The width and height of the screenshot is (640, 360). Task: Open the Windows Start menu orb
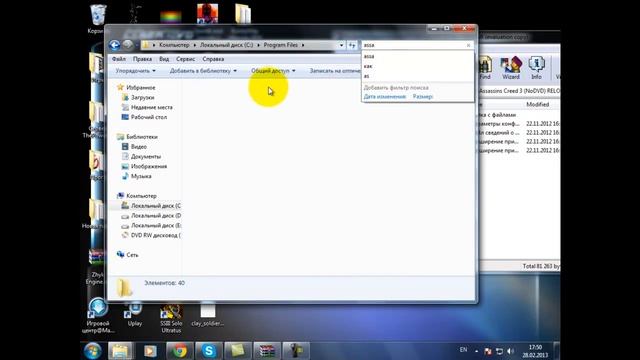[93, 351]
